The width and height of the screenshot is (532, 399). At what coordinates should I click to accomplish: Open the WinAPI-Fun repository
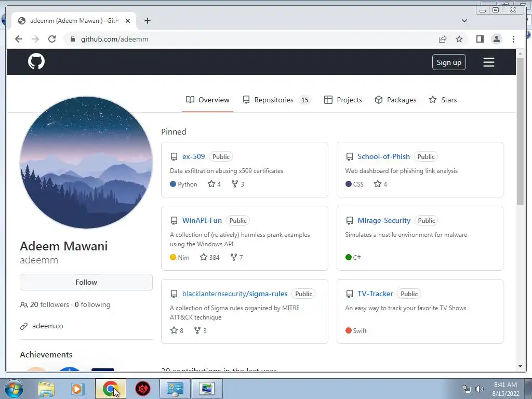[202, 220]
